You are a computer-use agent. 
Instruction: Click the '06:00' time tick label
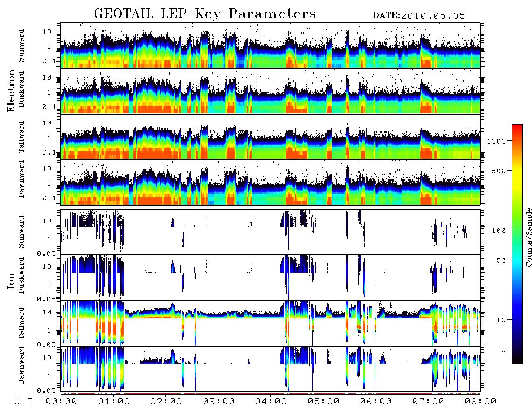coord(376,402)
